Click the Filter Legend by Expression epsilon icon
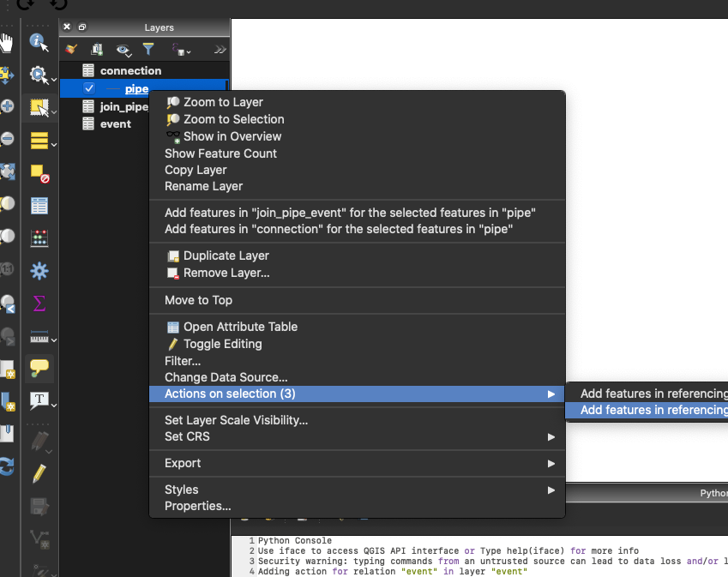The height and width of the screenshot is (577, 728). tap(177, 49)
